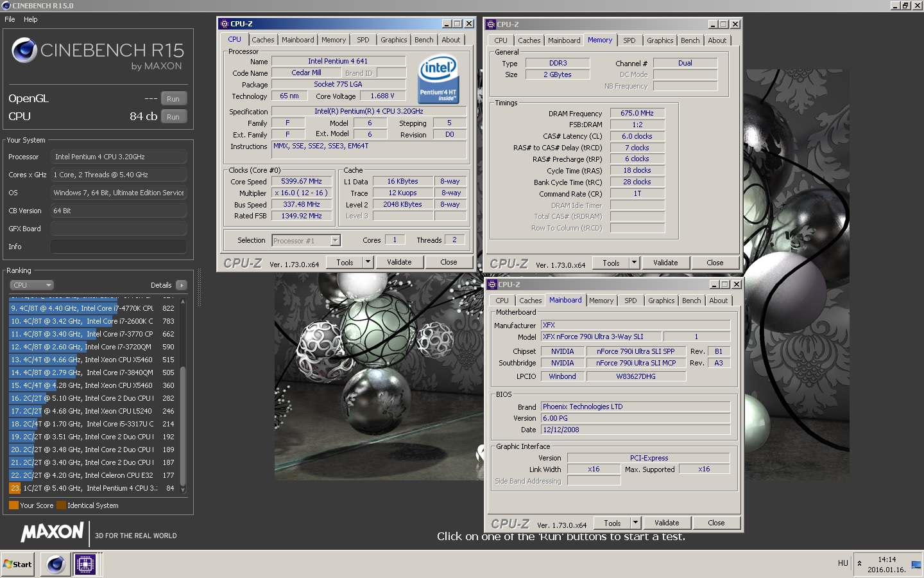Switch to Caches tab in CPU window

pos(262,40)
